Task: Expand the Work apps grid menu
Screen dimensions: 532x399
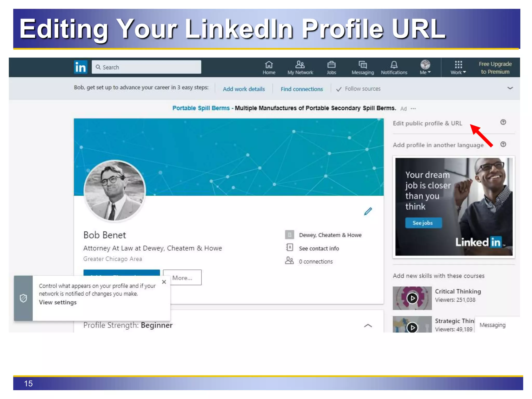Action: click(x=458, y=68)
